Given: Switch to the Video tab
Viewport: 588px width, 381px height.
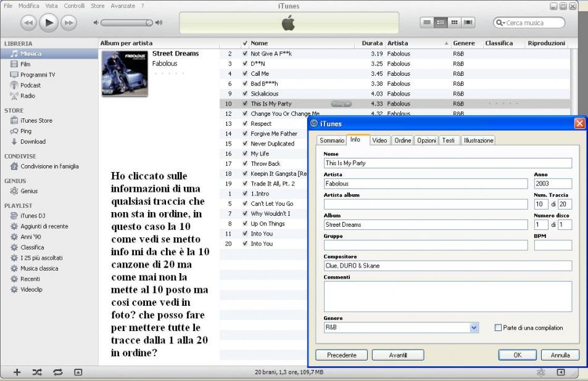Looking at the screenshot, I should (x=379, y=140).
